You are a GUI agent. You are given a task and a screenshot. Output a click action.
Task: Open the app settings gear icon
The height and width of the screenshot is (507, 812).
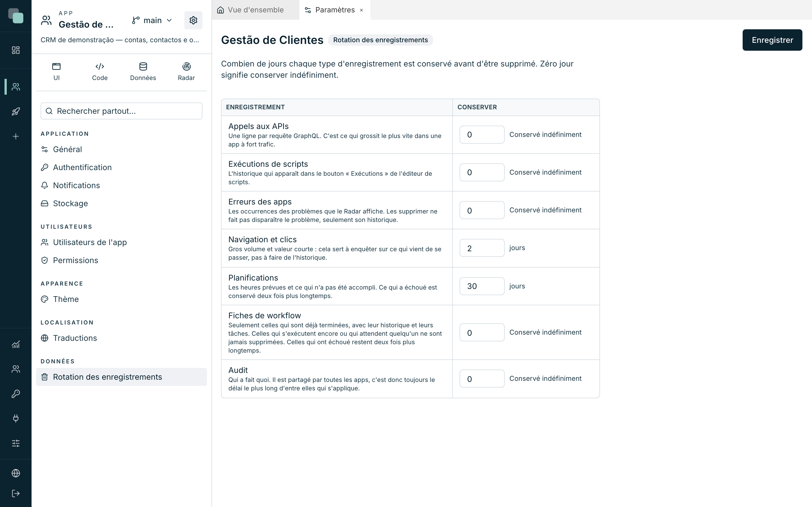coord(193,20)
